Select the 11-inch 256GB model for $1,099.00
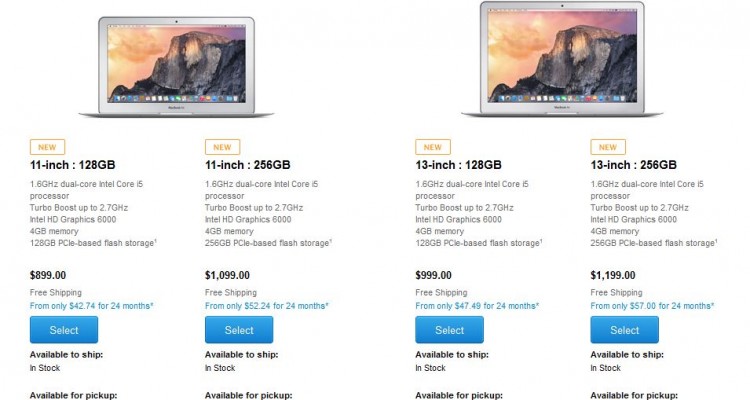Image resolution: width=750 pixels, height=400 pixels. [x=239, y=330]
